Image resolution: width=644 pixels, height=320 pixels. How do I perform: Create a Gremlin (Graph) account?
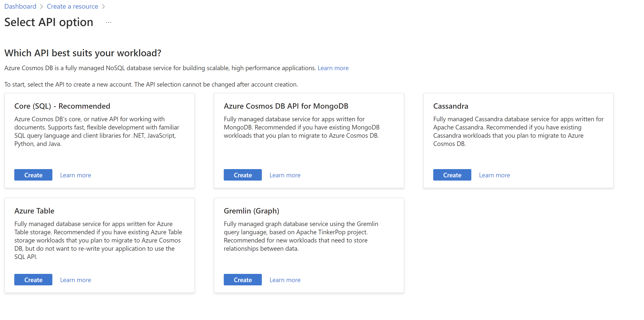coord(243,280)
